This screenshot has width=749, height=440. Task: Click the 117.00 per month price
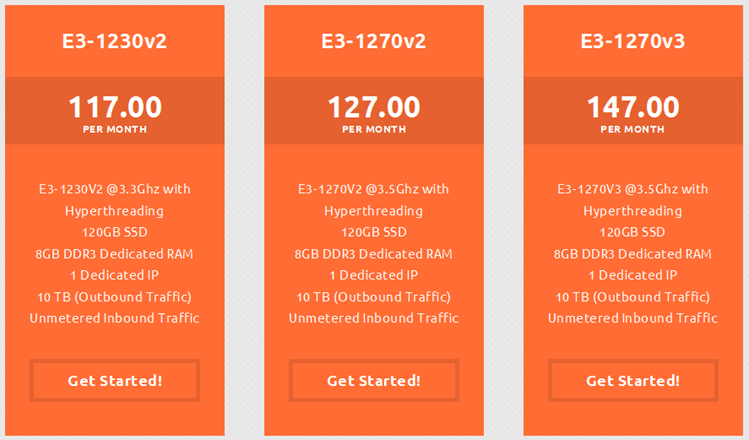point(115,108)
